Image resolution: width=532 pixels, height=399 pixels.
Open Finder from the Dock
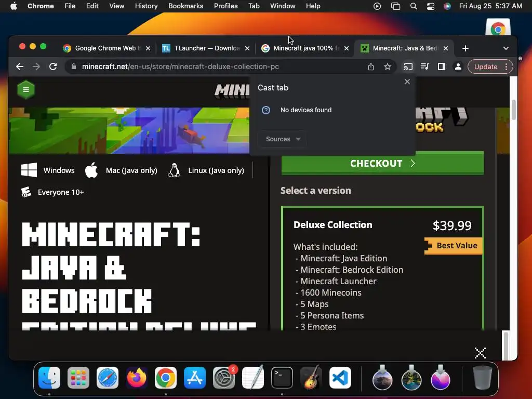(x=49, y=378)
